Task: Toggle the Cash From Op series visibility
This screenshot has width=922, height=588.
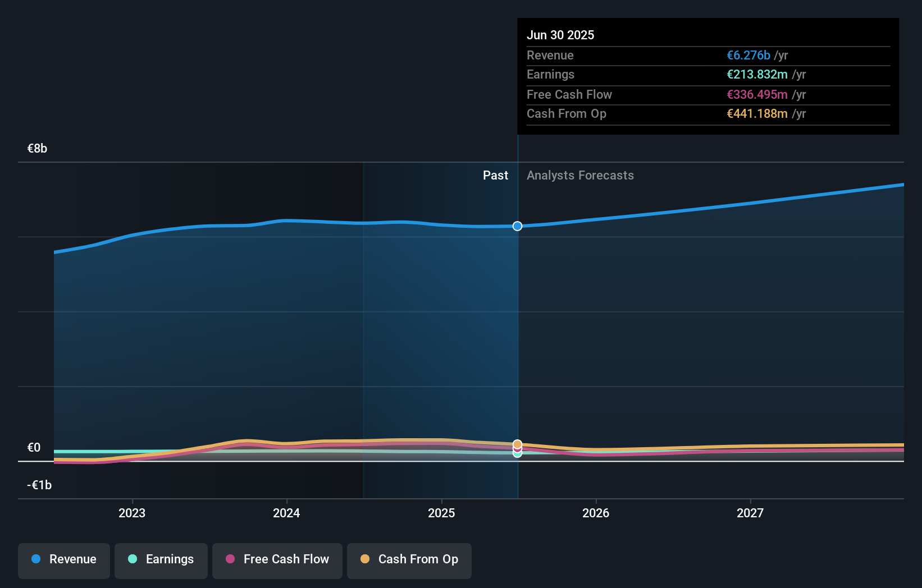Action: click(409, 560)
